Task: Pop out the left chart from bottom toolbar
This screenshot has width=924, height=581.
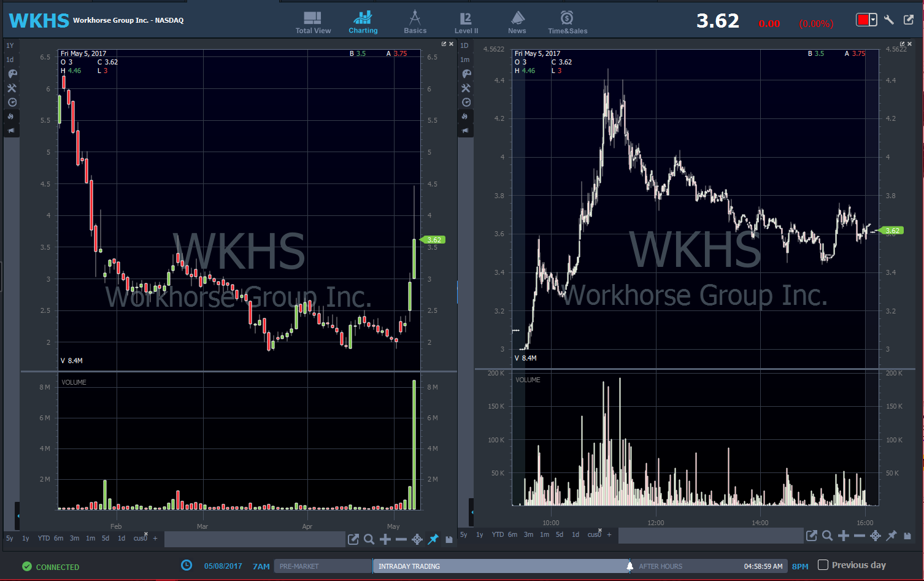Action: pos(353,539)
